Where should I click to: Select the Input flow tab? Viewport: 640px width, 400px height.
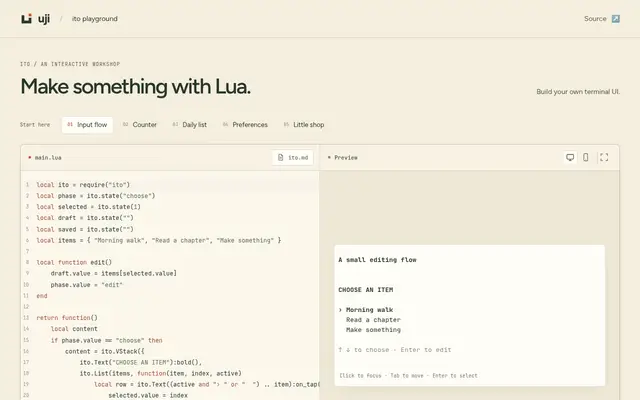coord(87,125)
